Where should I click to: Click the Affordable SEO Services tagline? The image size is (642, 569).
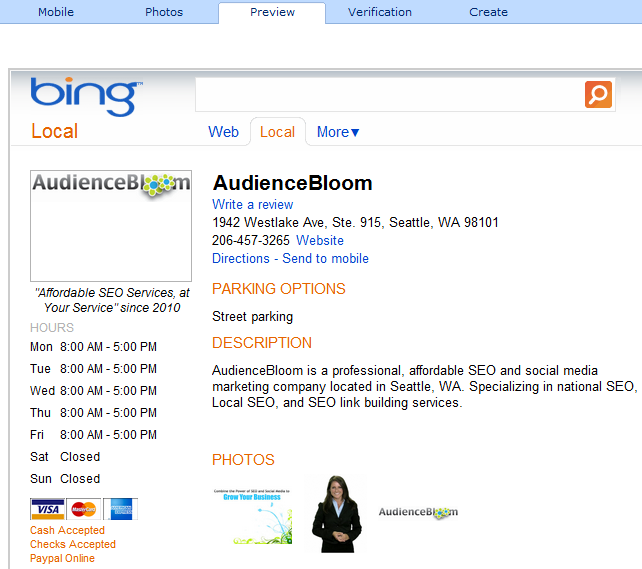tap(112, 300)
